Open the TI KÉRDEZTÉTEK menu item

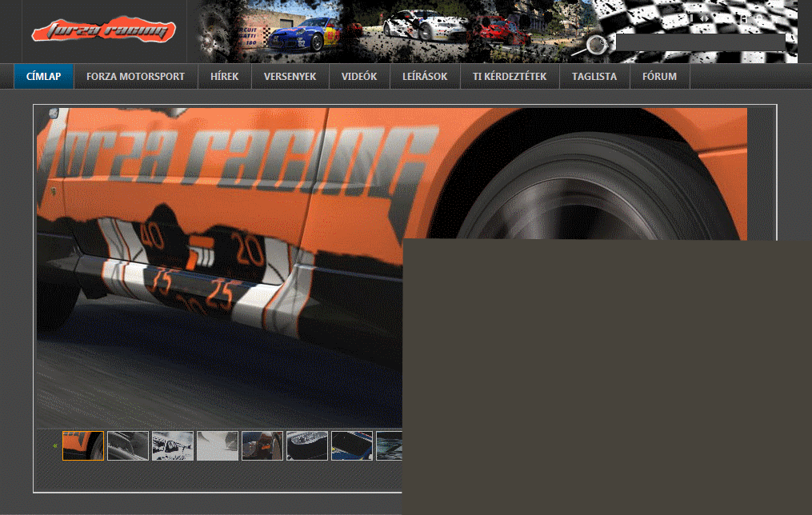510,77
